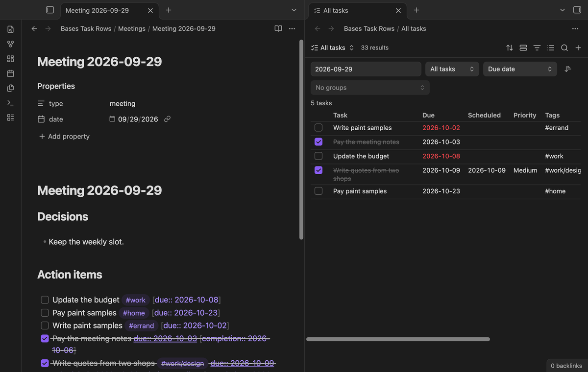Check Update the budget in tasks table
The width and height of the screenshot is (588, 372).
[318, 156]
